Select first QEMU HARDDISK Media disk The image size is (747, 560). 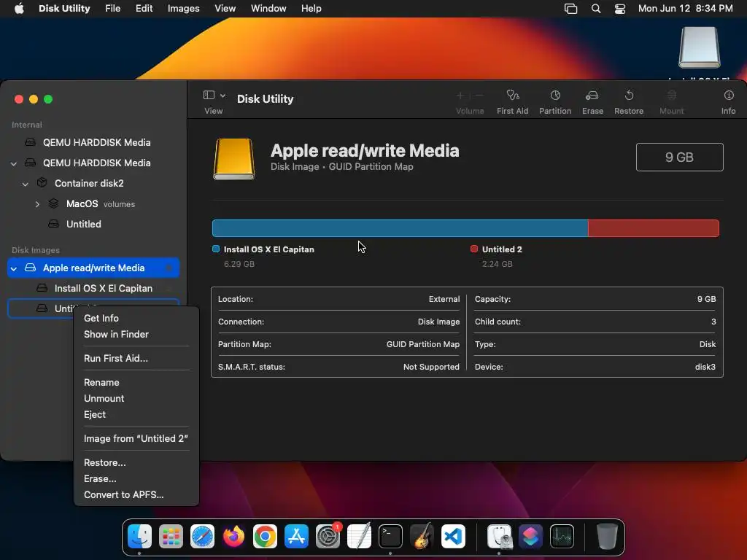pyautogui.click(x=93, y=142)
